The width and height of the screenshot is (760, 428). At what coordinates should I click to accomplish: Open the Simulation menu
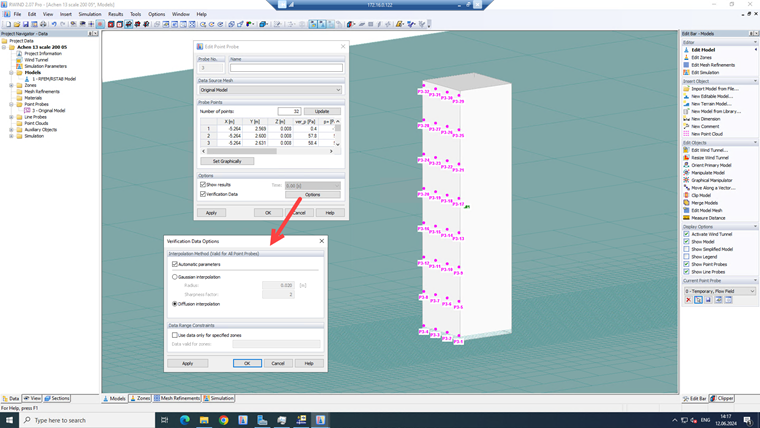[x=90, y=14]
